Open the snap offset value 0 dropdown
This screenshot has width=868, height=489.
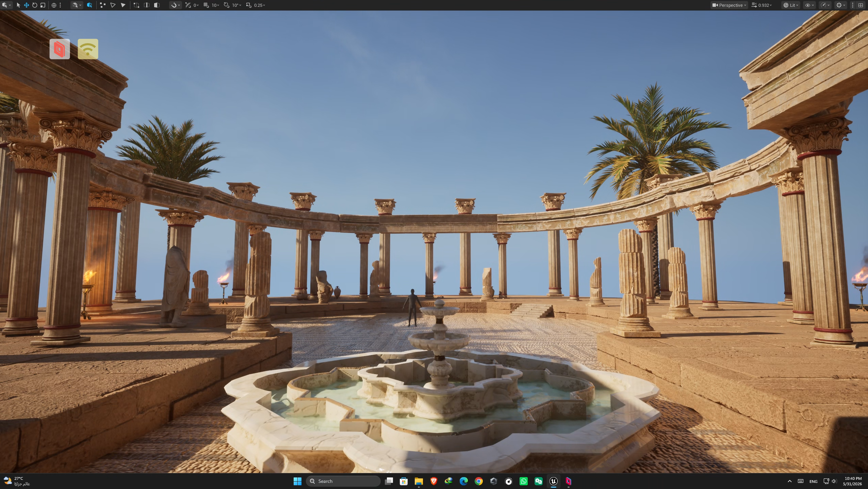(196, 5)
